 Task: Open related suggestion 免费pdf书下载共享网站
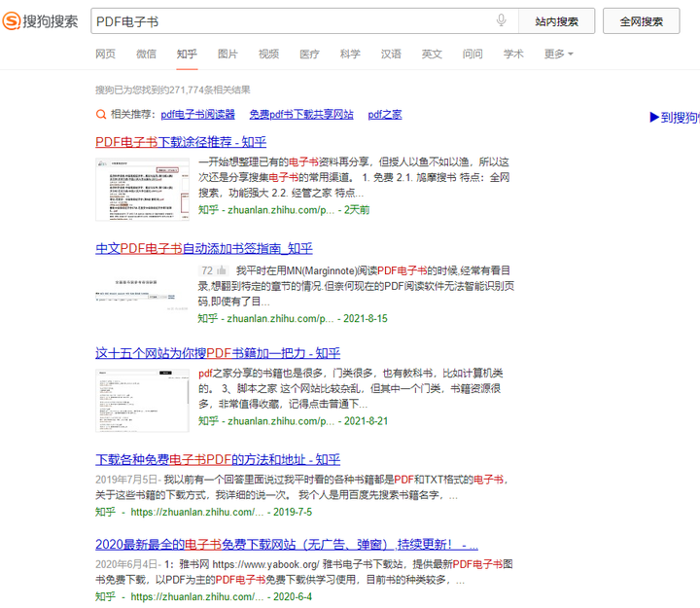pyautogui.click(x=301, y=115)
